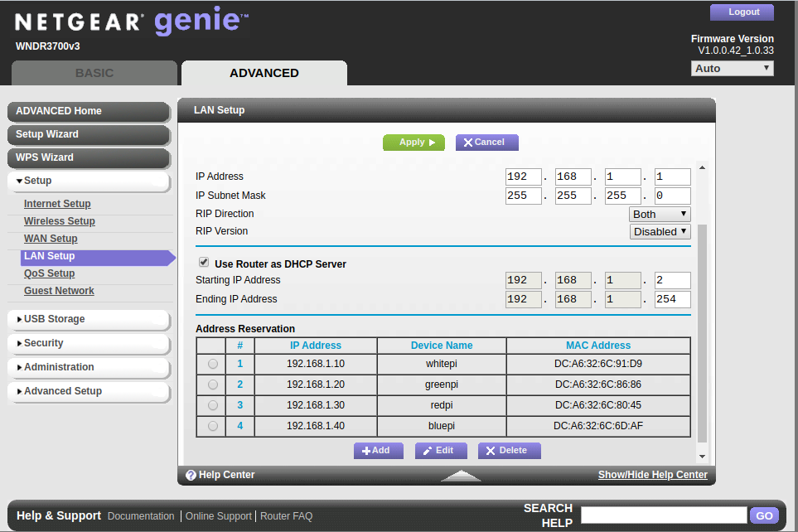
Task: Select the redpi reservation radio button
Action: [x=213, y=405]
